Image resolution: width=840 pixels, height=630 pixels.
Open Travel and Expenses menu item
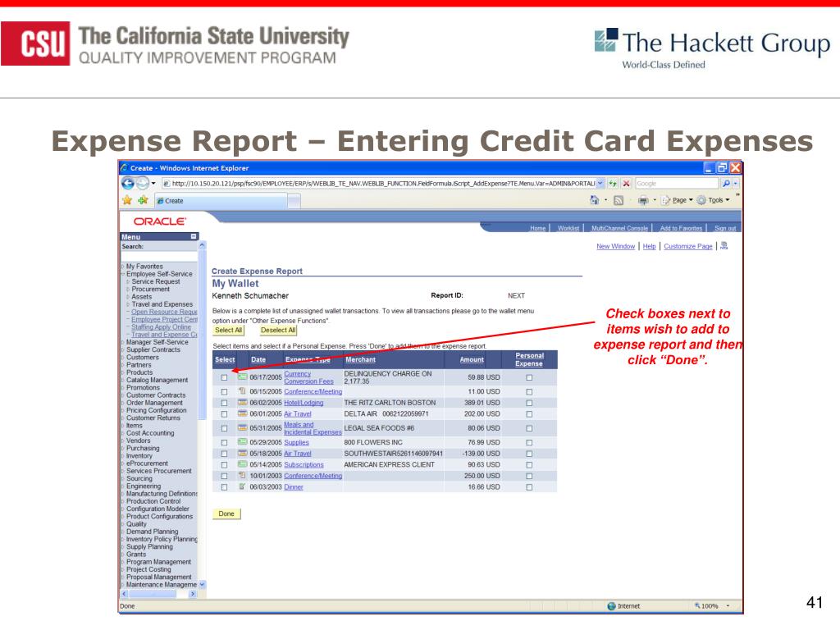pos(162,304)
